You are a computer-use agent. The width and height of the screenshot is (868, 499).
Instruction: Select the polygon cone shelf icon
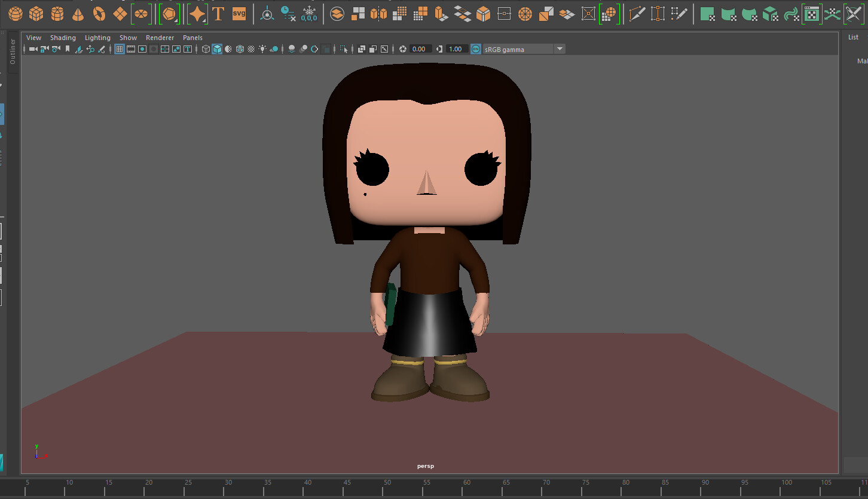point(78,13)
